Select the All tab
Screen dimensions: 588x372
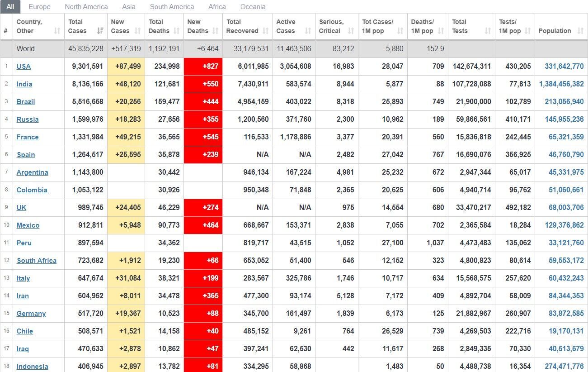click(10, 6)
